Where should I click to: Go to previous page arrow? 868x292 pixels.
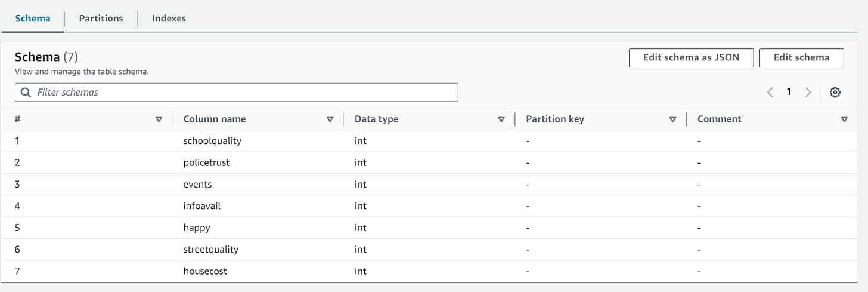point(770,92)
